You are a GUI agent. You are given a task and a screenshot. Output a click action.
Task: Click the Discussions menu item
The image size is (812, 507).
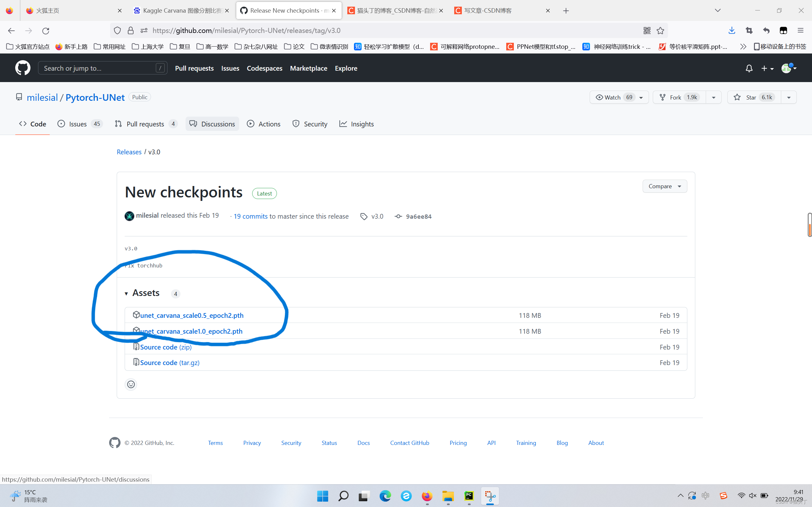point(212,124)
